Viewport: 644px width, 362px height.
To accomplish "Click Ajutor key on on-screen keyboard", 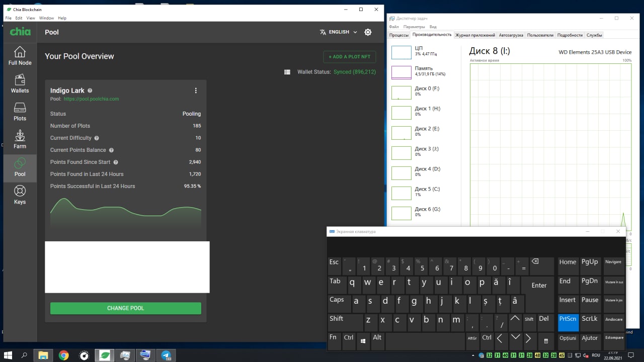I will click(590, 341).
